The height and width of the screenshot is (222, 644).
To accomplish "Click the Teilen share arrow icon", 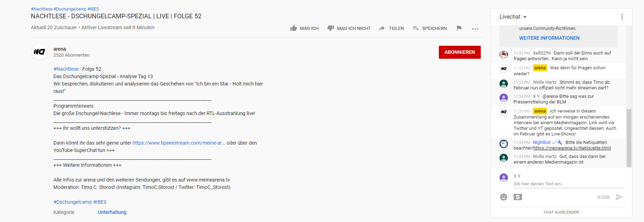I will click(382, 28).
